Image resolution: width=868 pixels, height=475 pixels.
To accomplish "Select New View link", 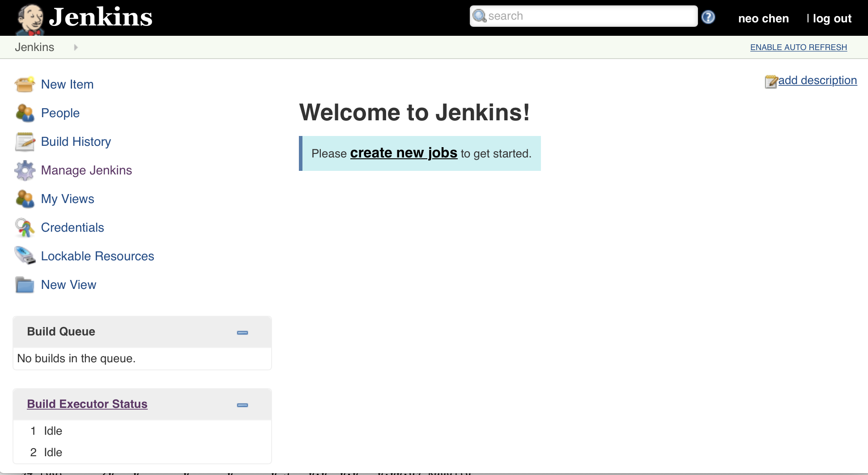I will 68,285.
